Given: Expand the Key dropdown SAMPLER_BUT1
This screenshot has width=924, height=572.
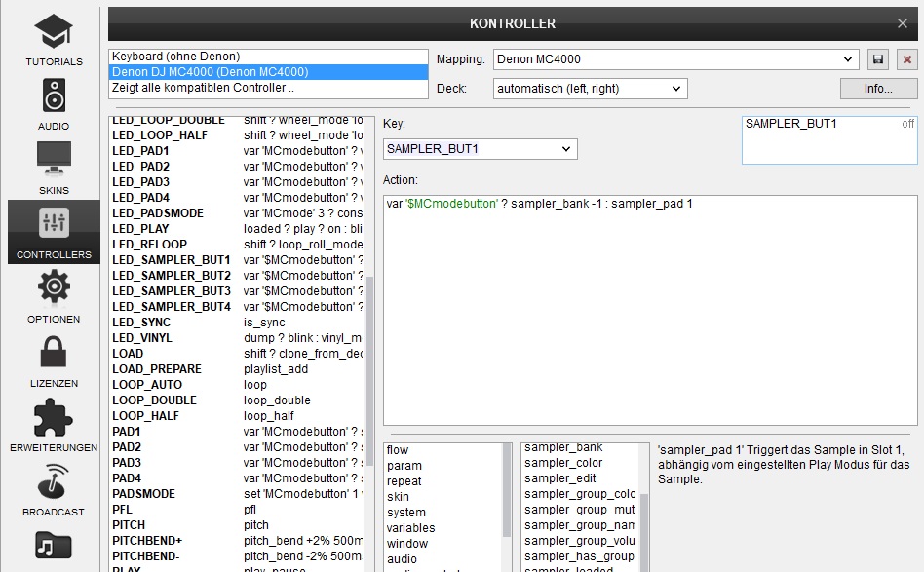Looking at the screenshot, I should [481, 149].
